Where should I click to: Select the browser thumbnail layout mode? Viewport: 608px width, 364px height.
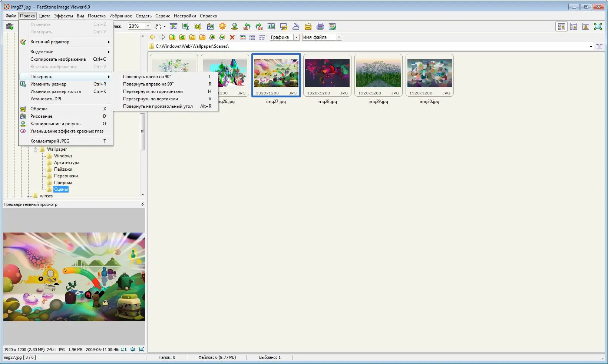pyautogui.click(x=562, y=26)
